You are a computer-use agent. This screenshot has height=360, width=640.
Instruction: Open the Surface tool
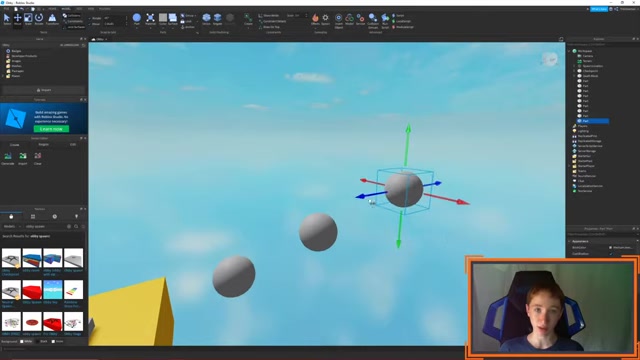coord(173,19)
